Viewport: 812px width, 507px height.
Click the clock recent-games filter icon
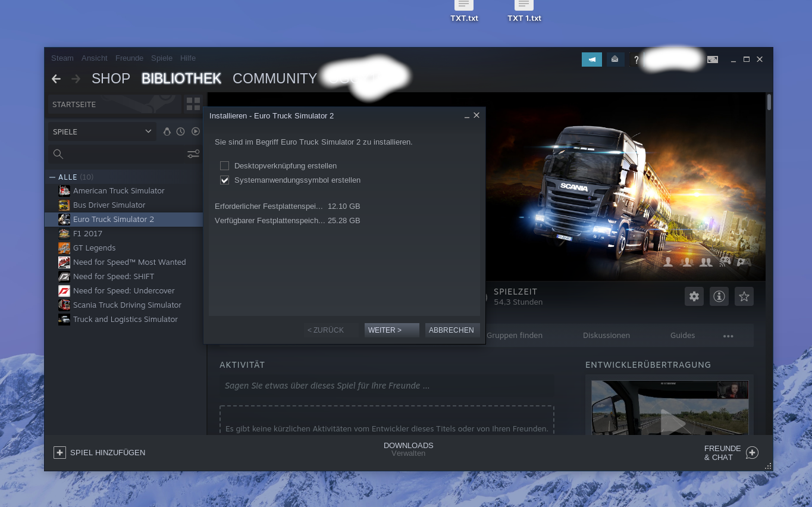click(180, 132)
